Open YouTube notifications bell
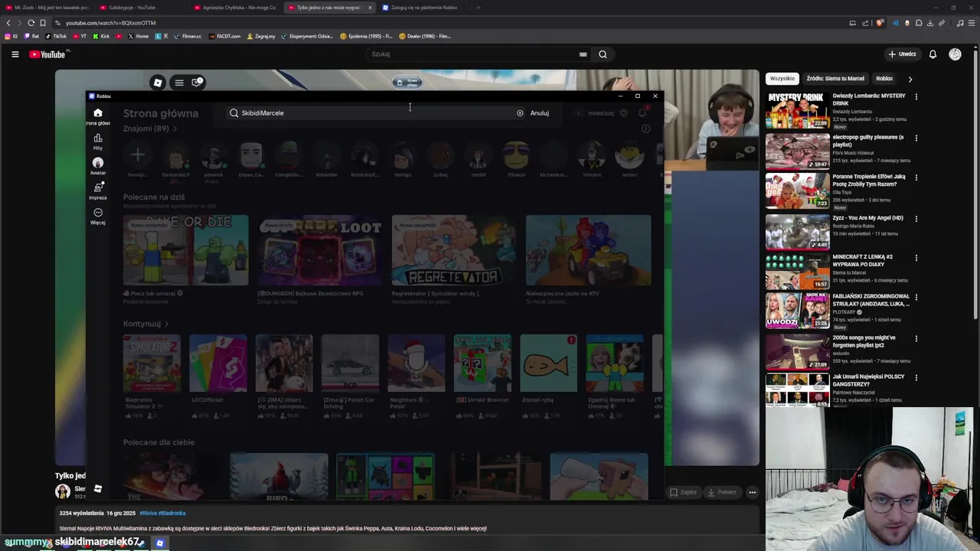 pos(933,54)
